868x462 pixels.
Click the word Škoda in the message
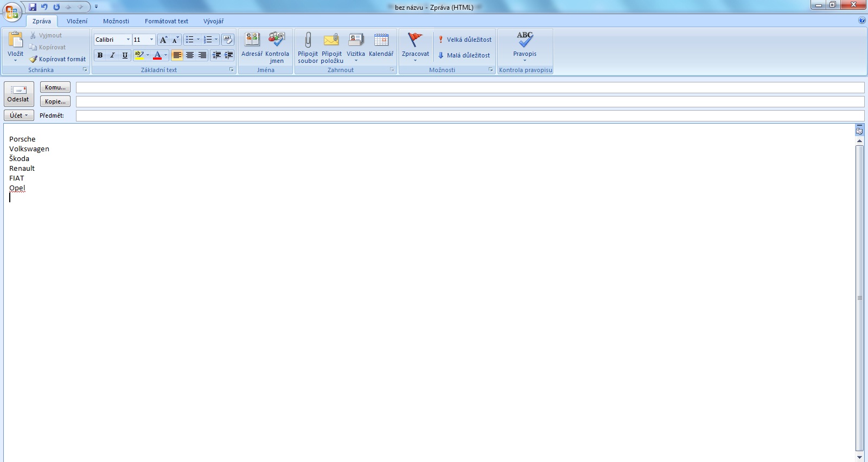pos(19,158)
